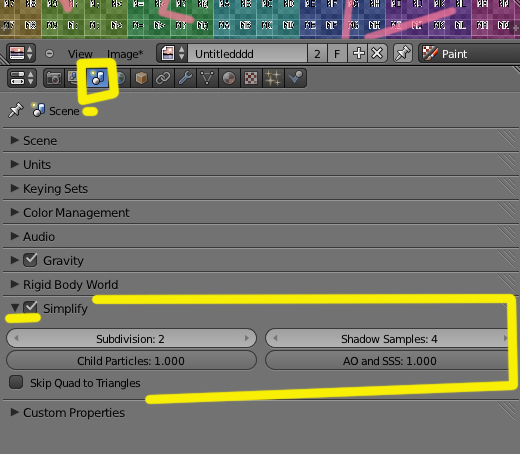Open the Image* menu
520x454 pixels.
[x=125, y=54]
